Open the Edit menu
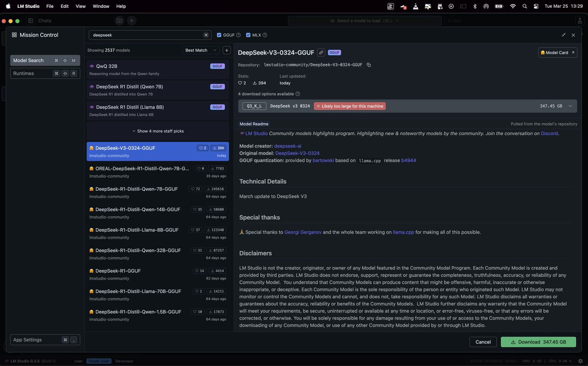This screenshot has width=588, height=366. tap(65, 6)
